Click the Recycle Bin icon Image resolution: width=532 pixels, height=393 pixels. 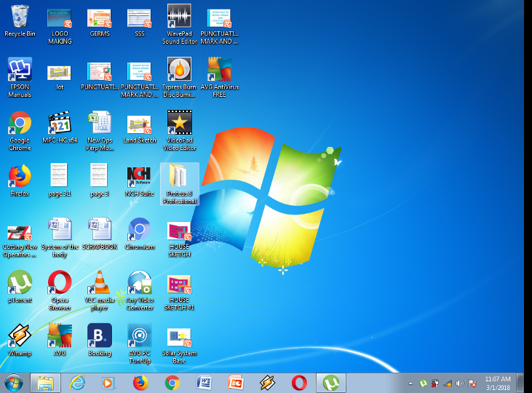[20, 17]
